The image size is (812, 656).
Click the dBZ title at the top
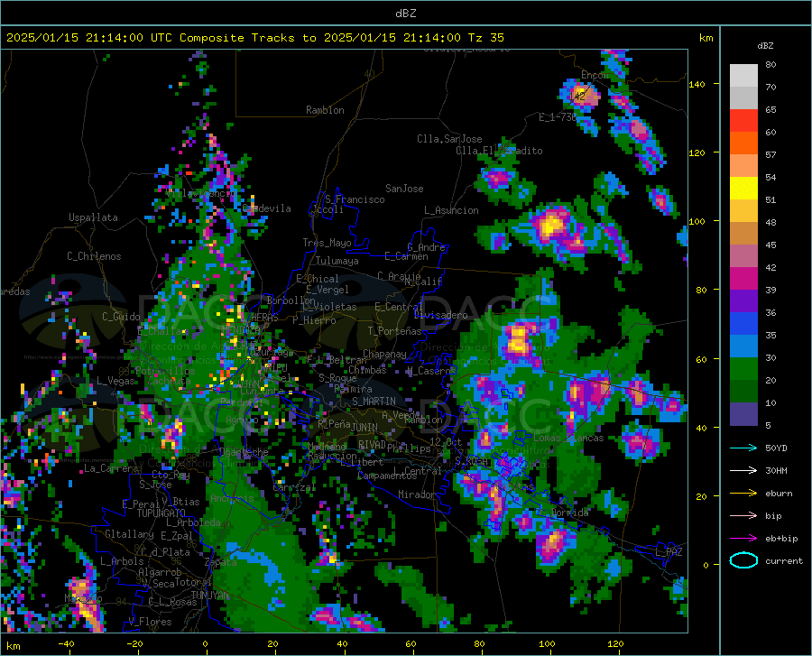click(x=405, y=14)
